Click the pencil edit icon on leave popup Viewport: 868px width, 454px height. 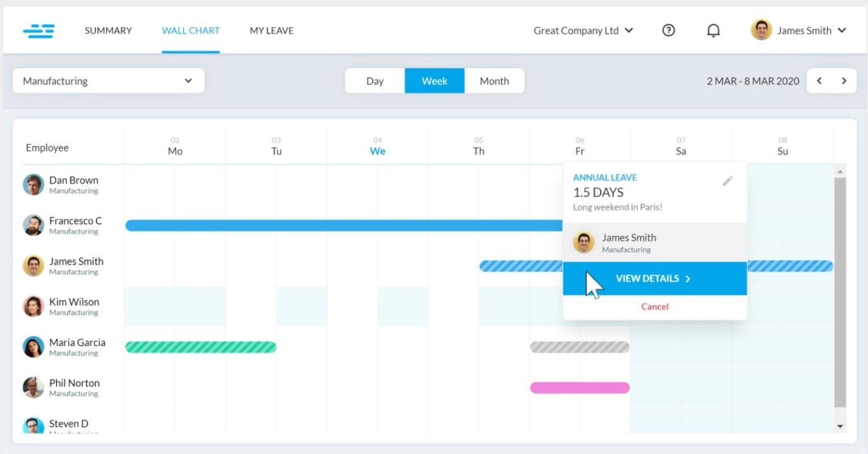point(727,181)
